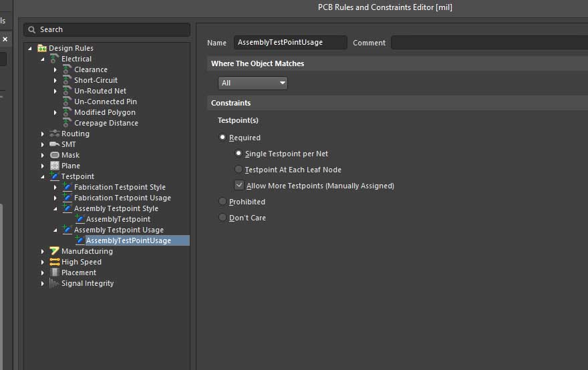Image resolution: width=588 pixels, height=370 pixels.
Task: Expand the Clearance rule node
Action: 55,69
